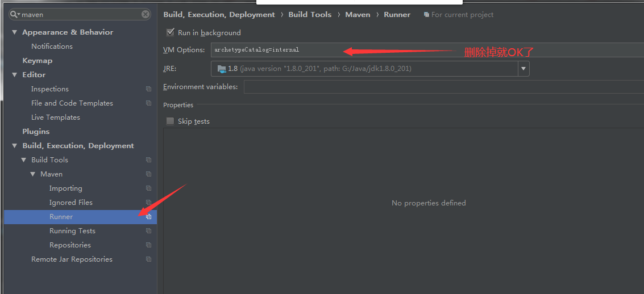The height and width of the screenshot is (294, 644).
Task: Click project-level icon beside Importing
Action: pos(149,188)
